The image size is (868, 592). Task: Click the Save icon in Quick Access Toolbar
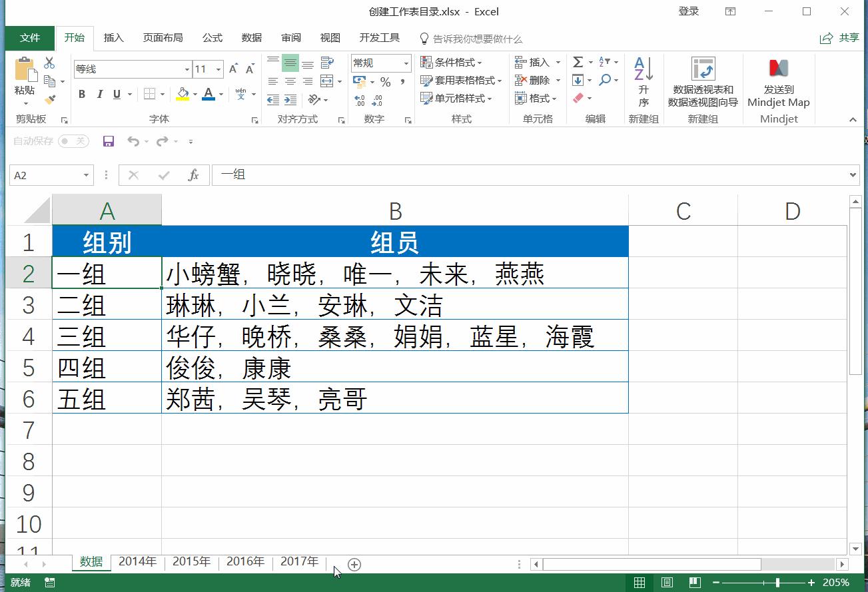pos(108,141)
